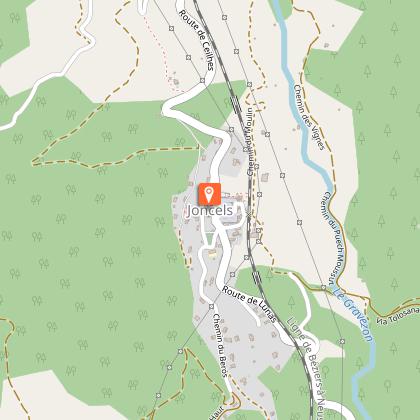Click the yellow building icon south of Joncels
Viewport: 420px width, 420px height.
click(212, 254)
